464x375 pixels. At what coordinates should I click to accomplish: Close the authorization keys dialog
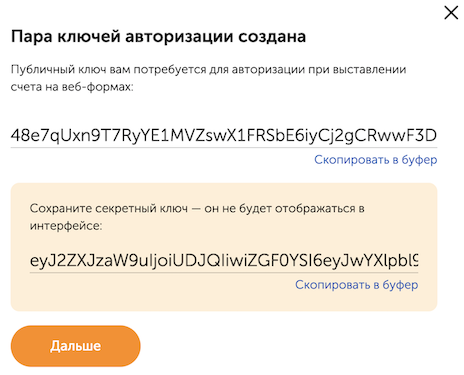tap(451, 13)
